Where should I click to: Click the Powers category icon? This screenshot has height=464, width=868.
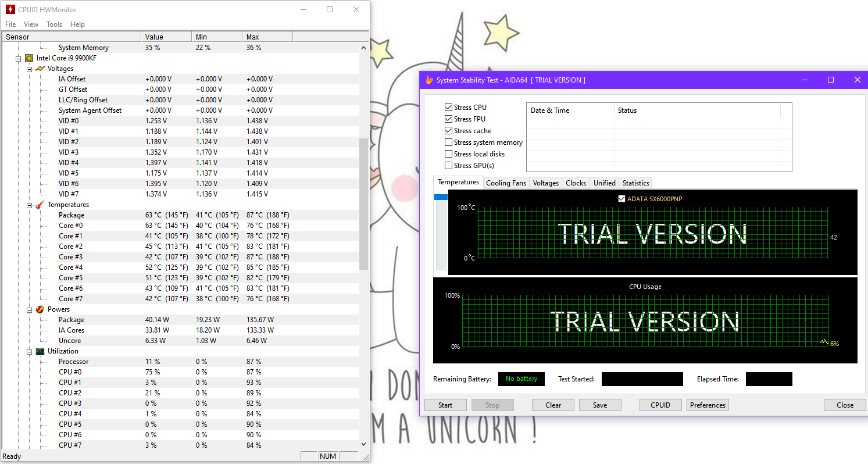pyautogui.click(x=40, y=309)
